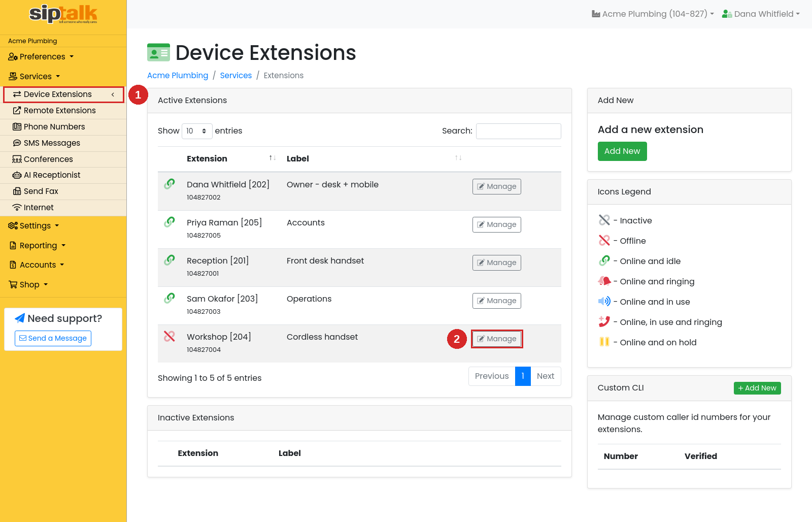Select Device Extensions in the sidebar
This screenshot has width=812, height=522.
63,94
